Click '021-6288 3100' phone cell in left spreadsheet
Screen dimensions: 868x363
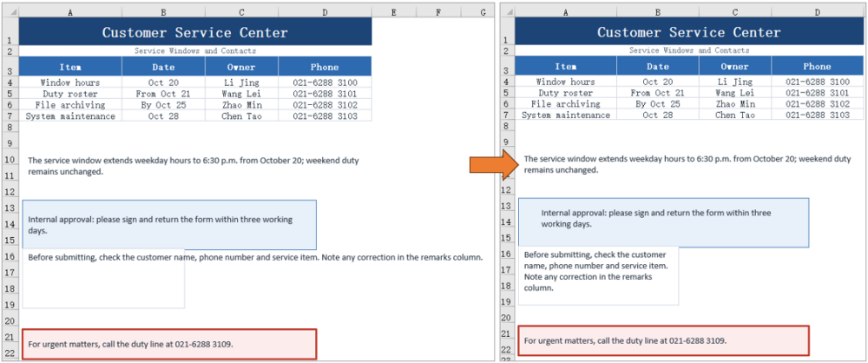click(x=325, y=82)
